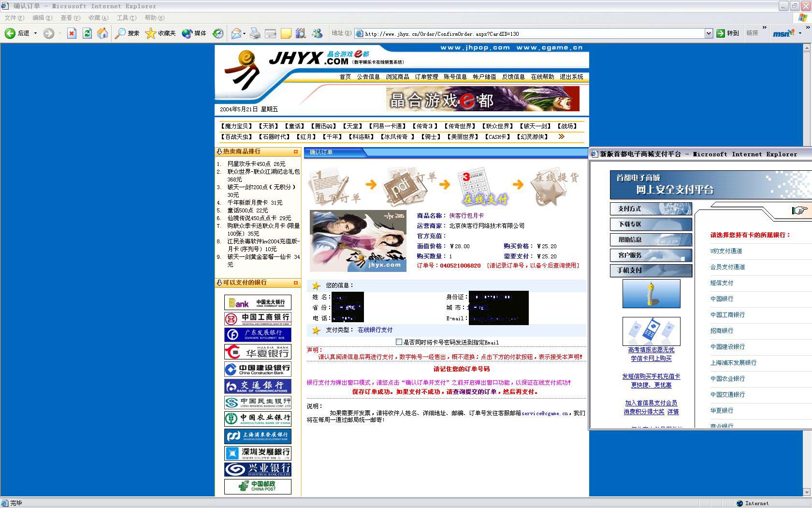The height and width of the screenshot is (508, 812).
Task: Click the History clock icon
Action: coord(218,33)
